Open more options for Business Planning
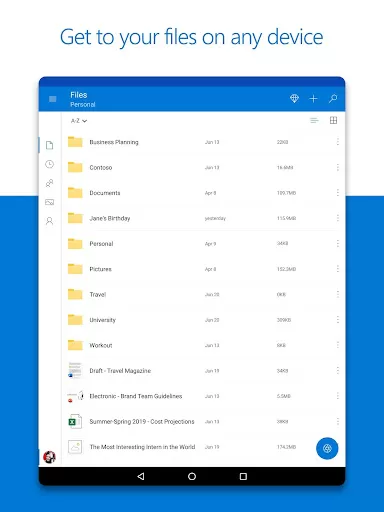 pyautogui.click(x=338, y=142)
